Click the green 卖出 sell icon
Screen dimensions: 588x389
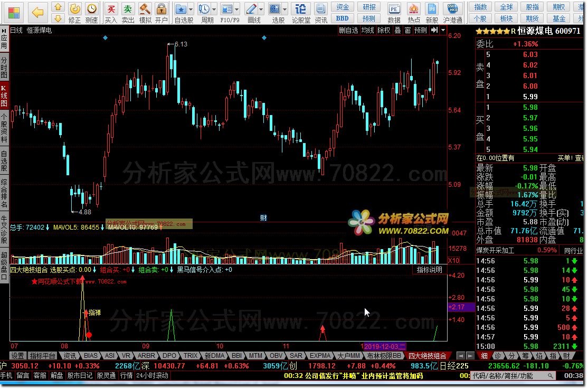click(128, 8)
